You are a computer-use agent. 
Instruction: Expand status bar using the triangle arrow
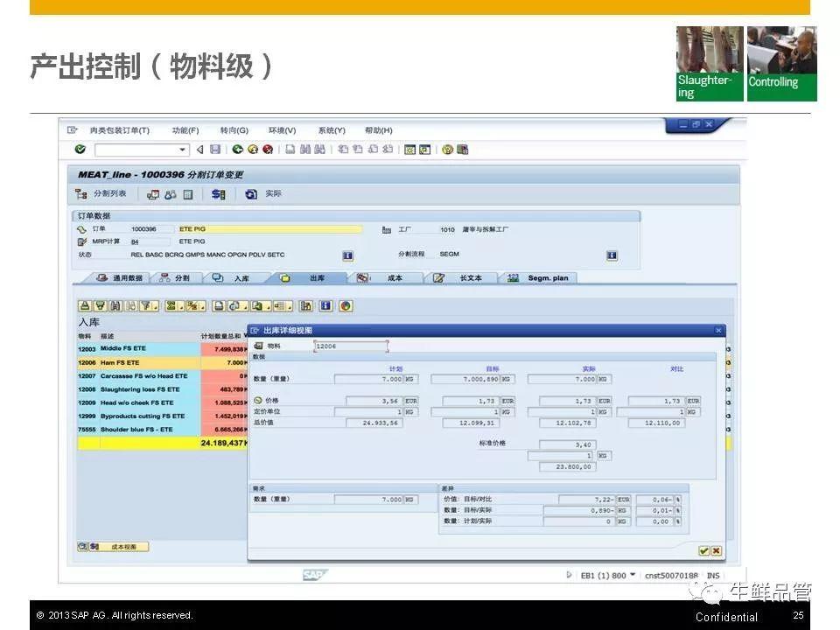(x=570, y=575)
